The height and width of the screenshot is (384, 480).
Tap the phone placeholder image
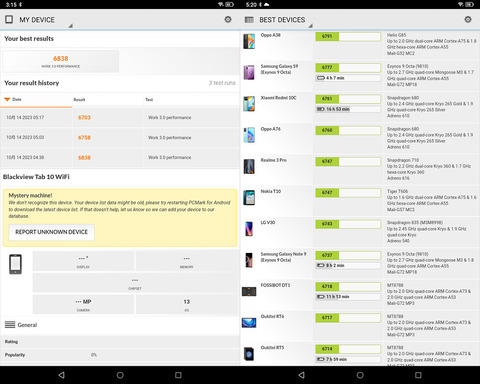[15, 264]
